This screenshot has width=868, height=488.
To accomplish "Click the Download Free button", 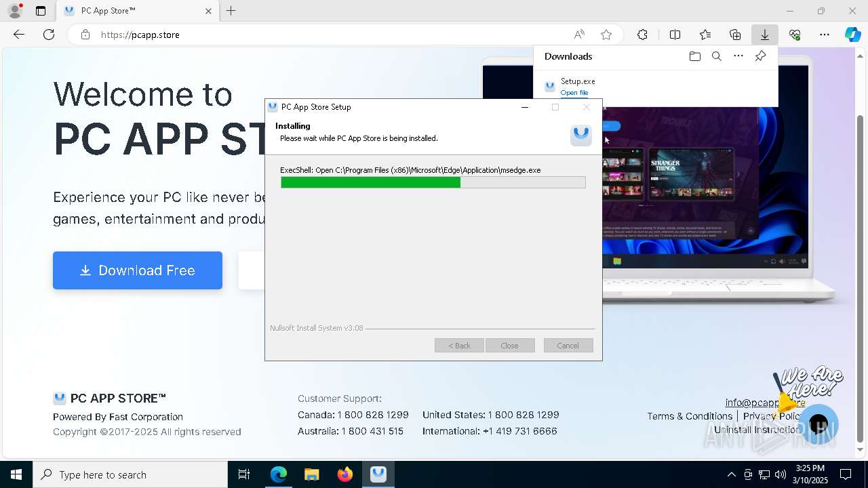I will tap(138, 270).
